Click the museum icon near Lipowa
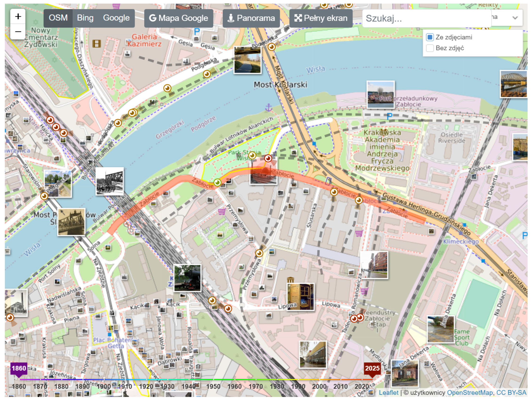532x402 pixels. (290, 280)
